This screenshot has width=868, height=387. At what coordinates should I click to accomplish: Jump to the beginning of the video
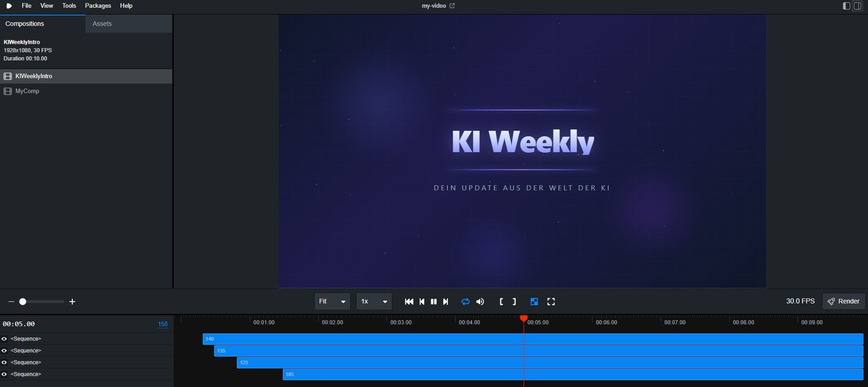[x=409, y=302]
